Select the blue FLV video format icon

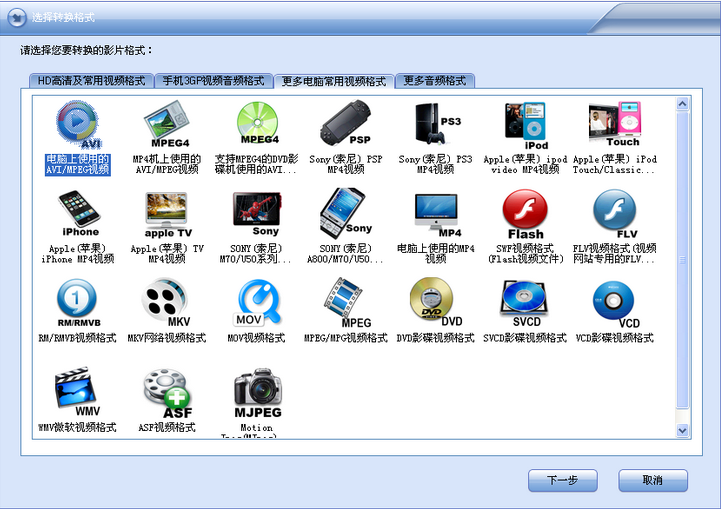click(x=615, y=214)
